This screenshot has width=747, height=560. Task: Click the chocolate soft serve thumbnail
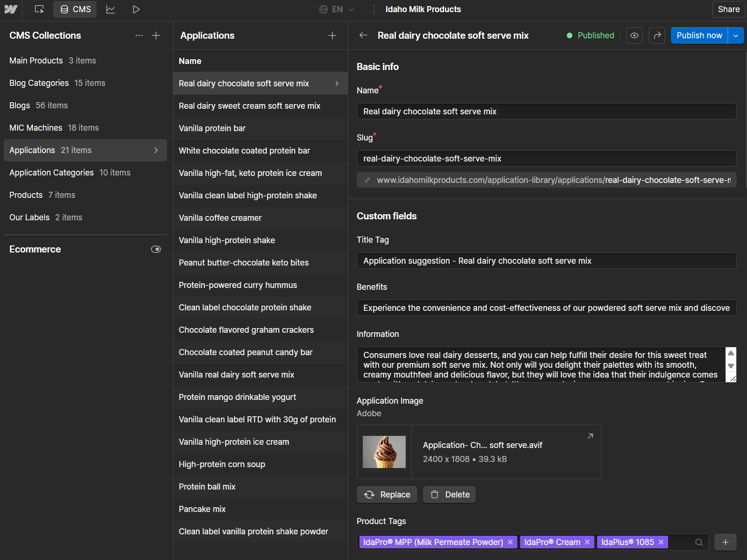(384, 452)
